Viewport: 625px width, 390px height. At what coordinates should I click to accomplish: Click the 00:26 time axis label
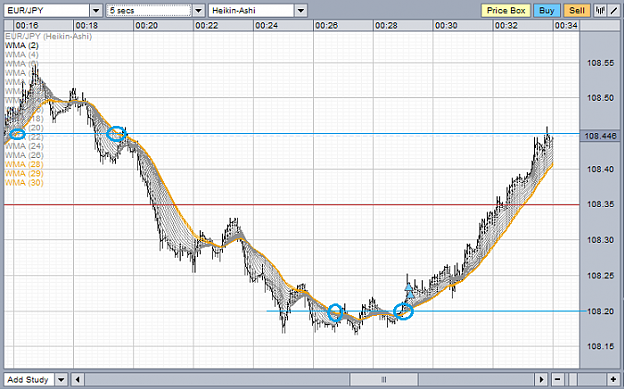(x=326, y=26)
